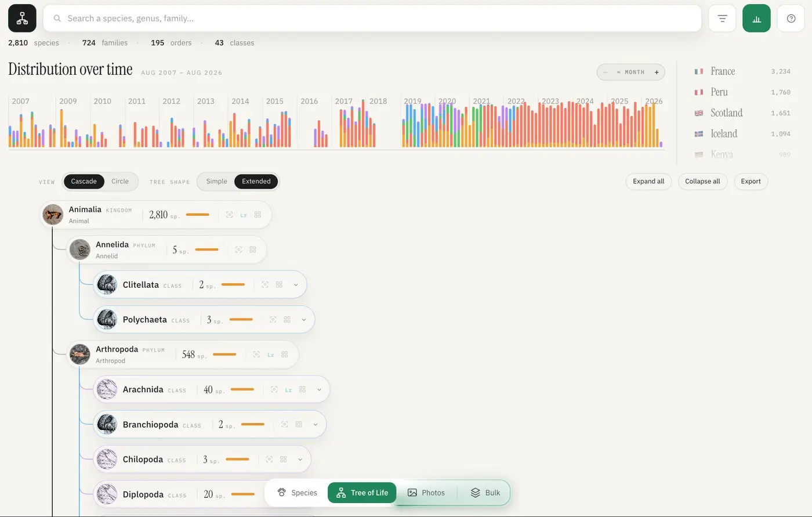
Task: Click the '43 classes' count
Action: point(234,43)
